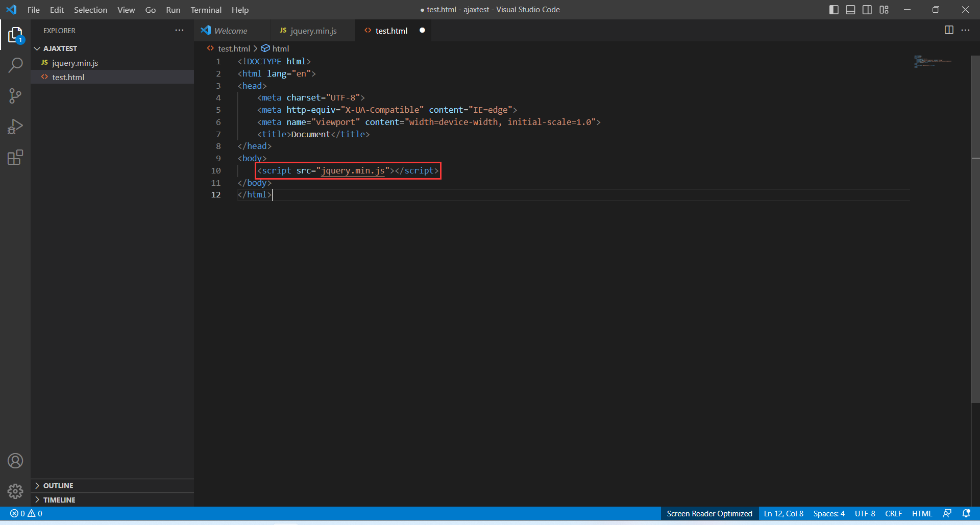Change end of line sequence CRLF
Screen dimensions: 980x525
893,513
